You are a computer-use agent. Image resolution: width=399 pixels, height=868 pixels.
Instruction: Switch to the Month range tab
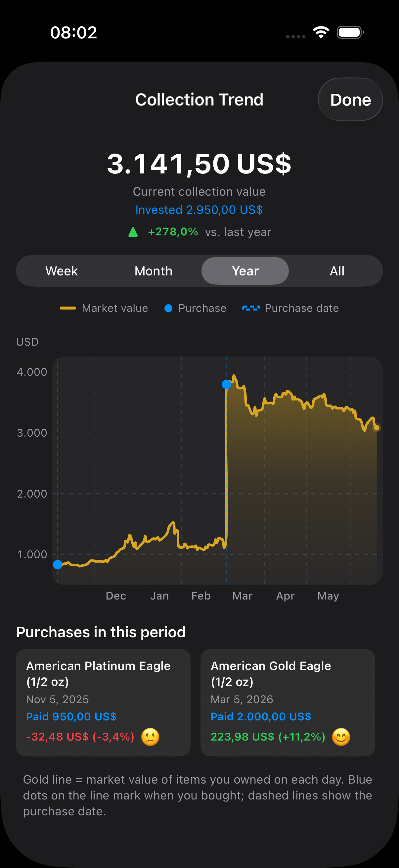click(x=154, y=271)
